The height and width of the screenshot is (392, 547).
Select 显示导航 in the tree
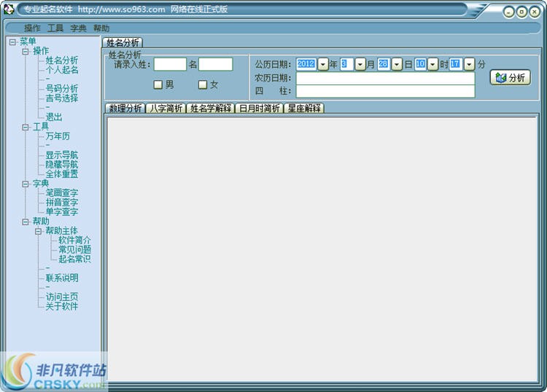tap(62, 155)
